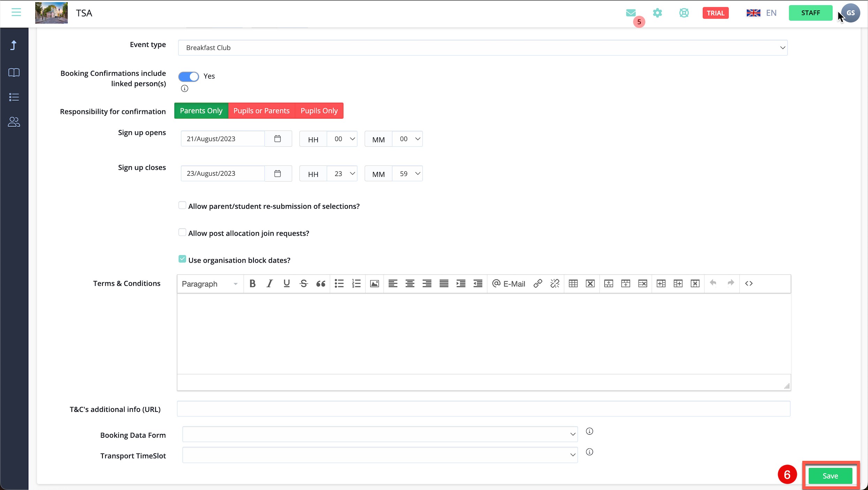Uncheck Use organisation block dates checkbox
Image resolution: width=868 pixels, height=490 pixels.
(x=182, y=259)
